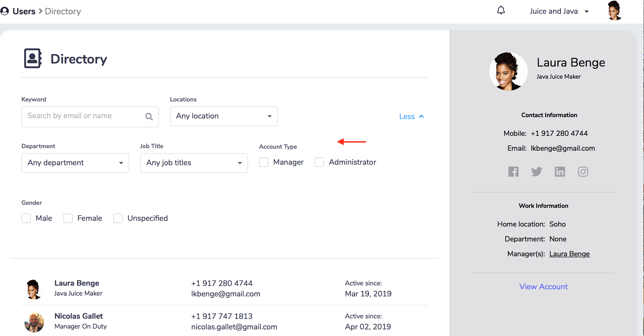Viewport: 644px width, 336px height.
Task: Open Twitter icon in contact panel
Action: [536, 172]
